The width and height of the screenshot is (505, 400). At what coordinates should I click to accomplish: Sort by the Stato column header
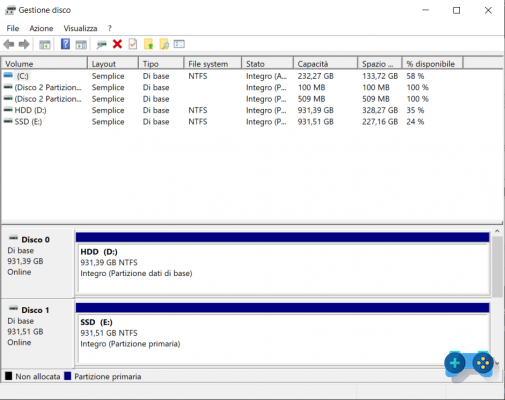click(x=268, y=64)
